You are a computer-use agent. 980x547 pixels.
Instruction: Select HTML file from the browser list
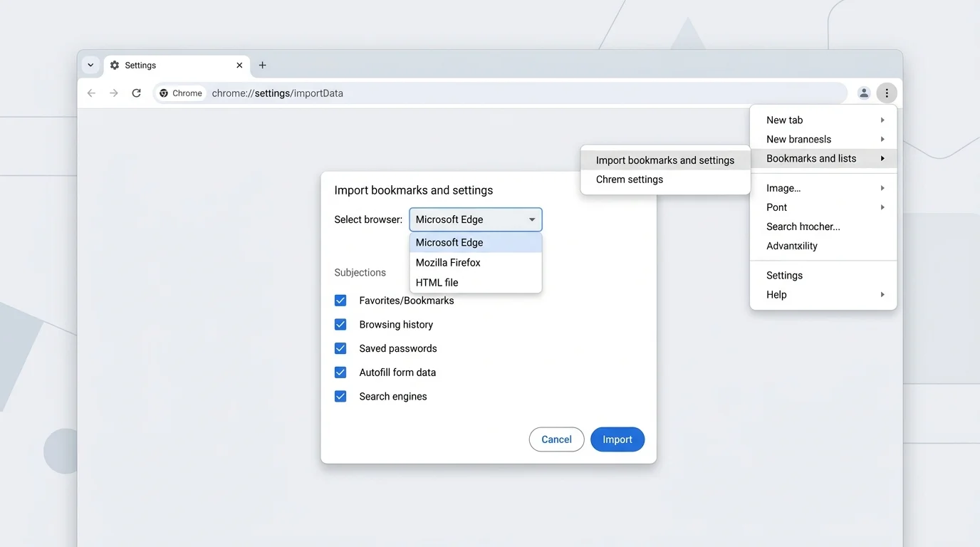(476, 283)
